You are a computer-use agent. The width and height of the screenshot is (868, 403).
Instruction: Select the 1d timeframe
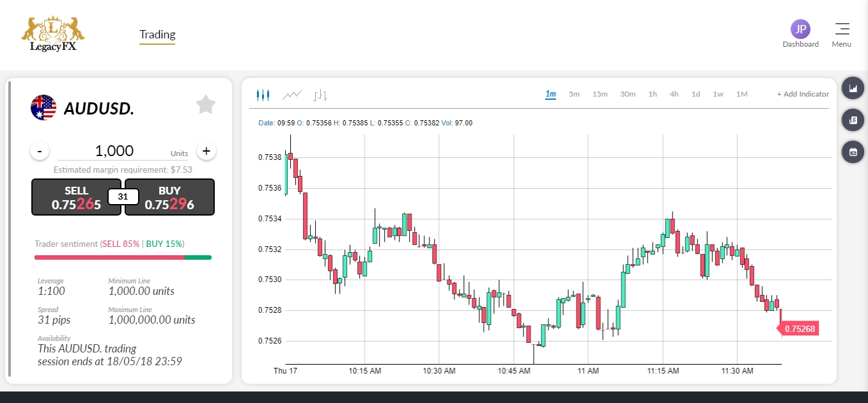pyautogui.click(x=695, y=94)
